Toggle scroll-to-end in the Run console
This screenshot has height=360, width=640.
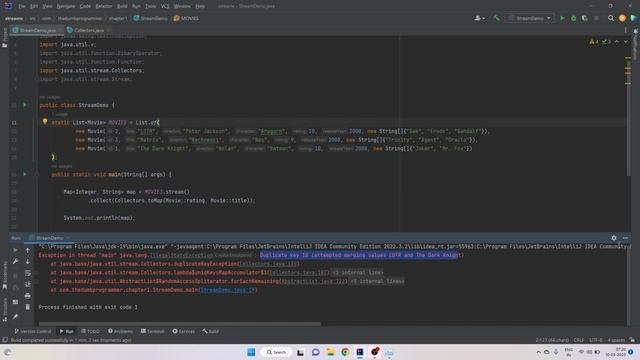tap(28, 284)
